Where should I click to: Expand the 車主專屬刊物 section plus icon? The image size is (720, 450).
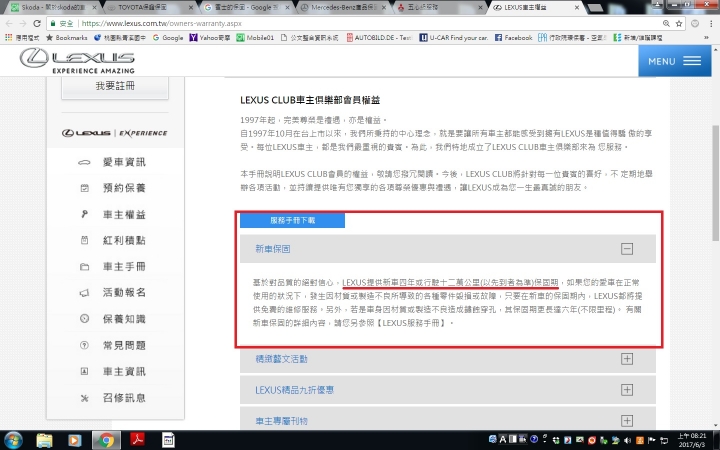click(x=627, y=421)
